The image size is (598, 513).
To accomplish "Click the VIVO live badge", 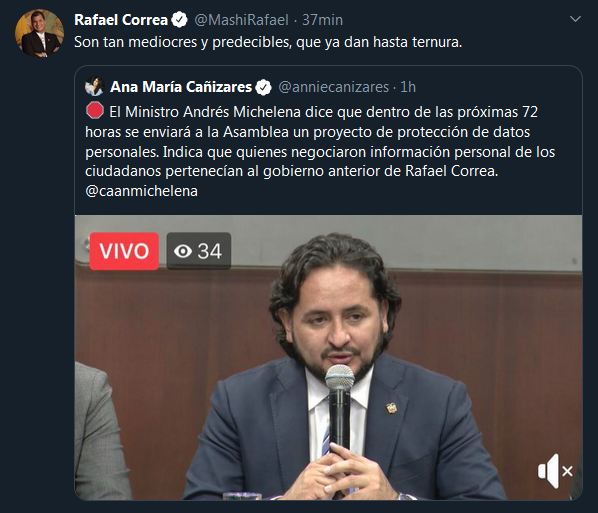I will pos(124,251).
